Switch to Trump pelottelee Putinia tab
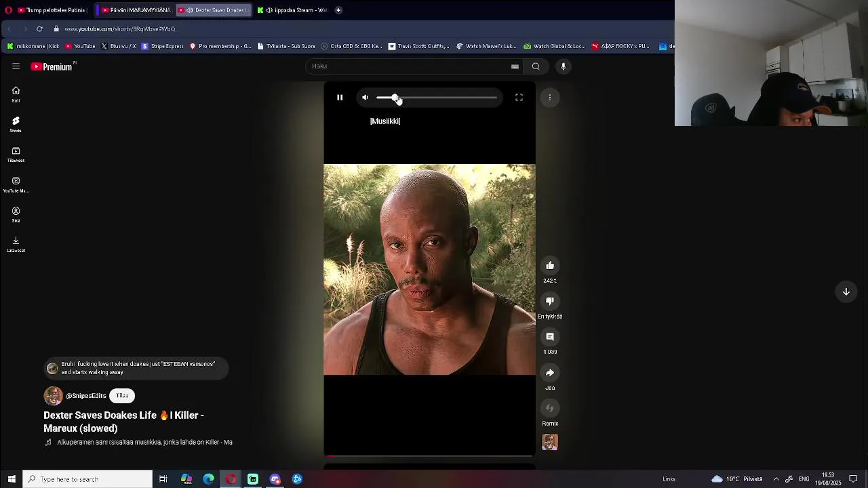This screenshot has width=868, height=488. tap(52, 10)
